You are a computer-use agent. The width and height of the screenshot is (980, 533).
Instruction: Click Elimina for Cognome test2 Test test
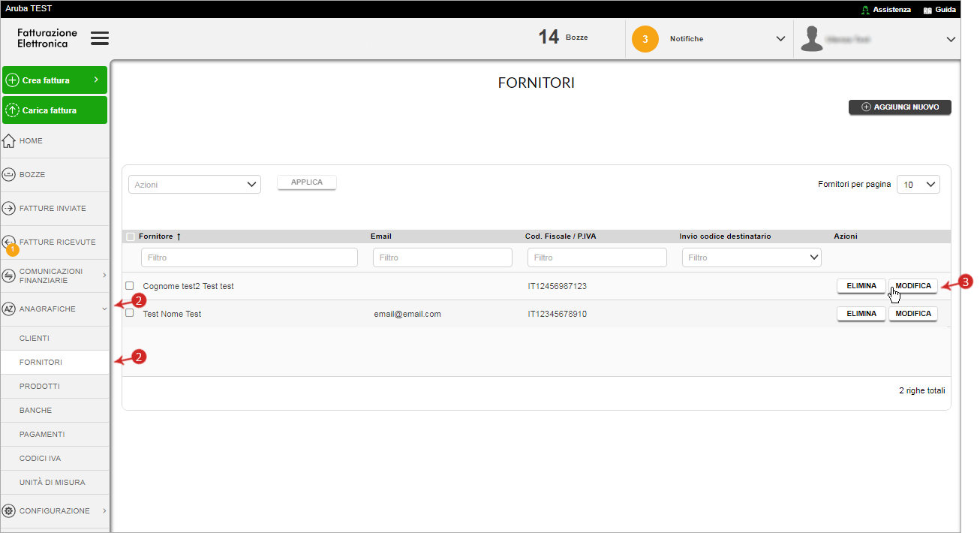pos(861,286)
